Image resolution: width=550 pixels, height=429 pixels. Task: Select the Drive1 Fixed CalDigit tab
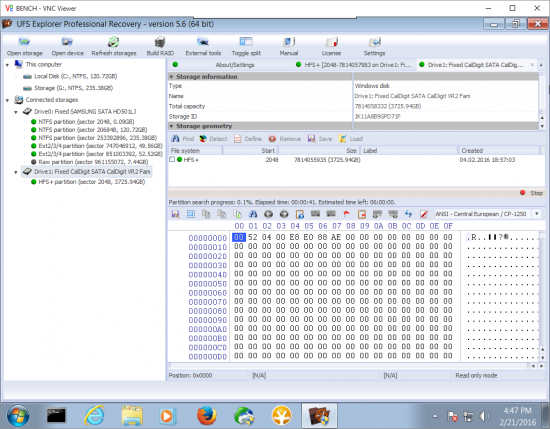[475, 65]
